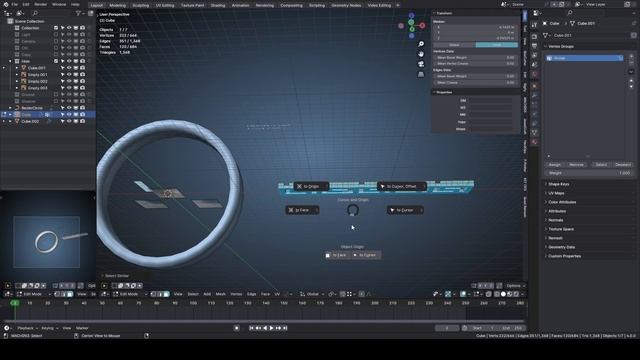The image size is (640, 360).
Task: Add vertex group with plus icon
Action: [x=631, y=56]
